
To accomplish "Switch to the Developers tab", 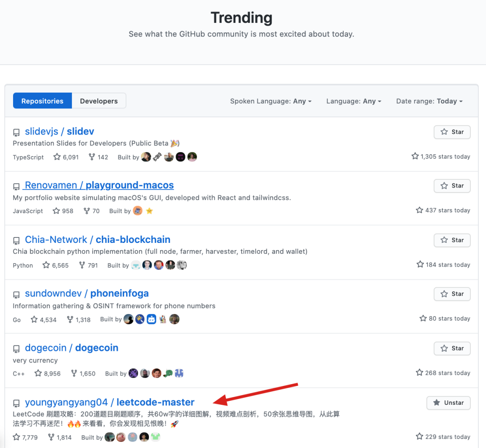I will point(99,101).
